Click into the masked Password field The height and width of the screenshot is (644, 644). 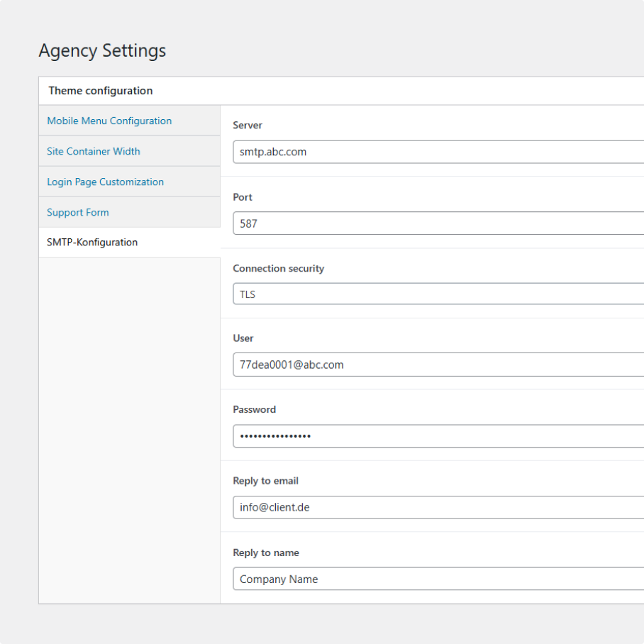(438, 436)
